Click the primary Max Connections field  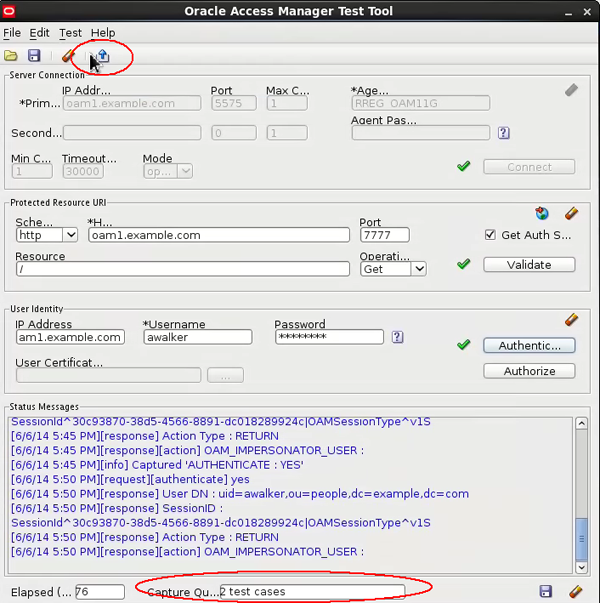click(x=287, y=103)
